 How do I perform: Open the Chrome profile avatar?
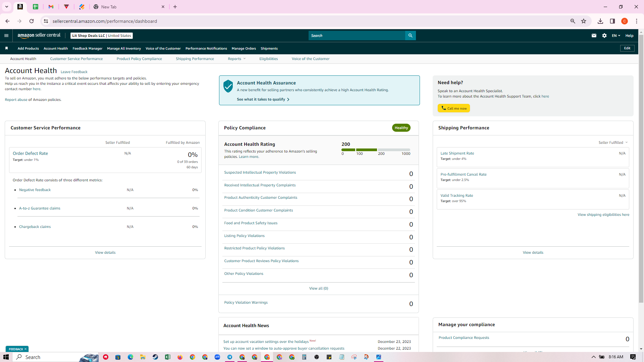[625, 21]
